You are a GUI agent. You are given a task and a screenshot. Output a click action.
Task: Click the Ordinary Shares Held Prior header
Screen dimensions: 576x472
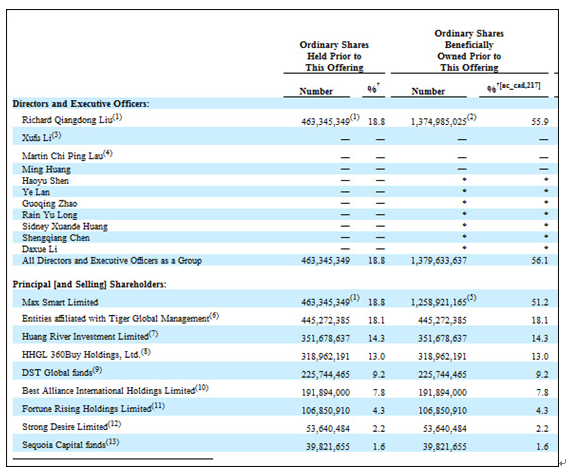point(334,56)
